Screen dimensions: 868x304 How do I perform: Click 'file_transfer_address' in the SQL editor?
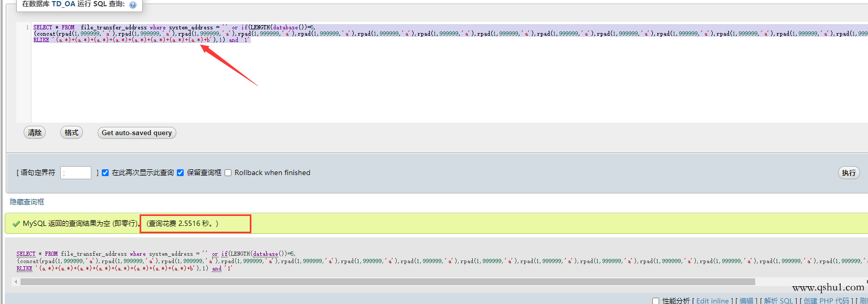[x=114, y=27]
